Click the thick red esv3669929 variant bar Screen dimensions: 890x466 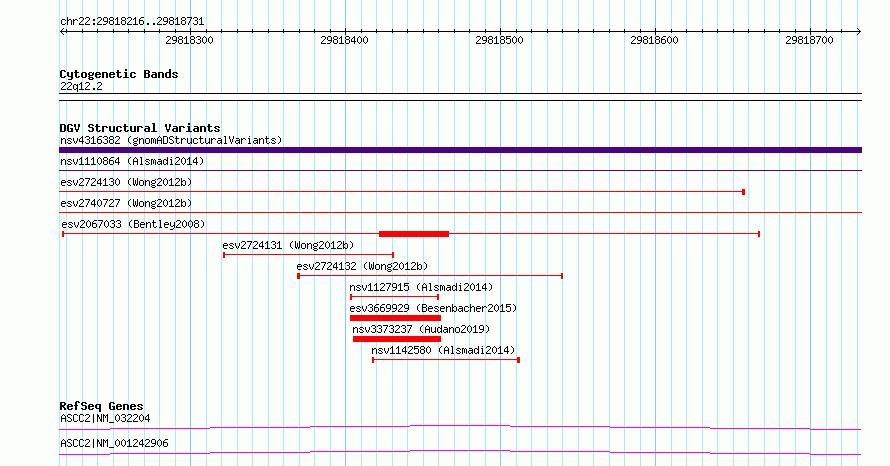coord(395,318)
